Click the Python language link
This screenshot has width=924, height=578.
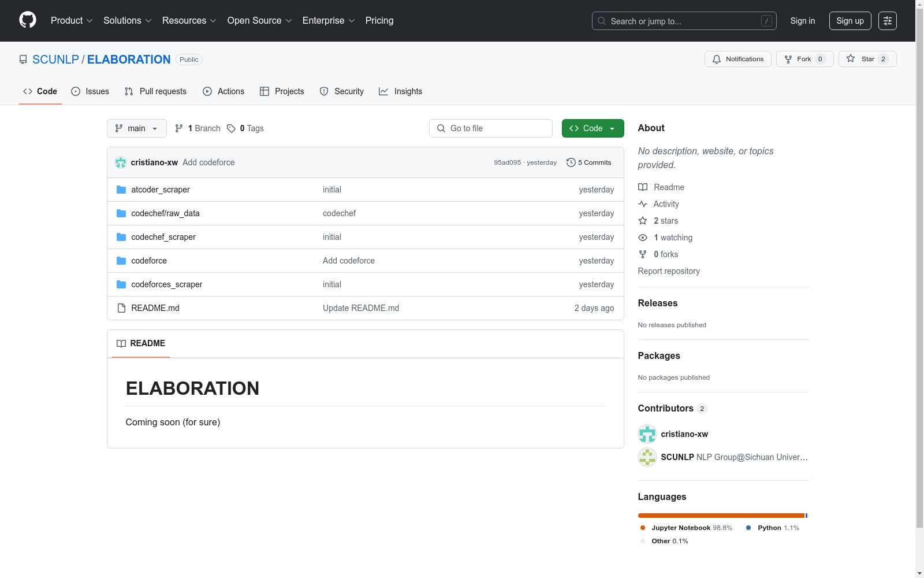point(773,528)
